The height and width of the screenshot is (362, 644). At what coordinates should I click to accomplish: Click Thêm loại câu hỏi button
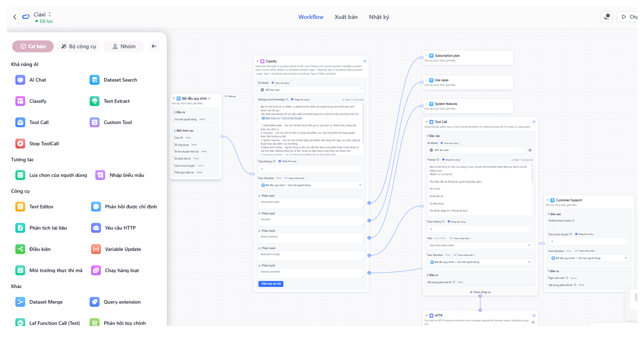(x=271, y=284)
